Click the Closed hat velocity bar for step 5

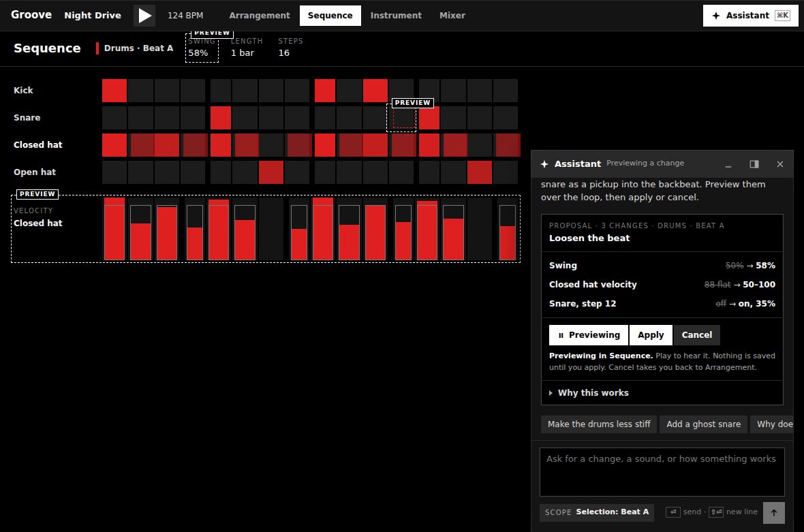click(219, 229)
